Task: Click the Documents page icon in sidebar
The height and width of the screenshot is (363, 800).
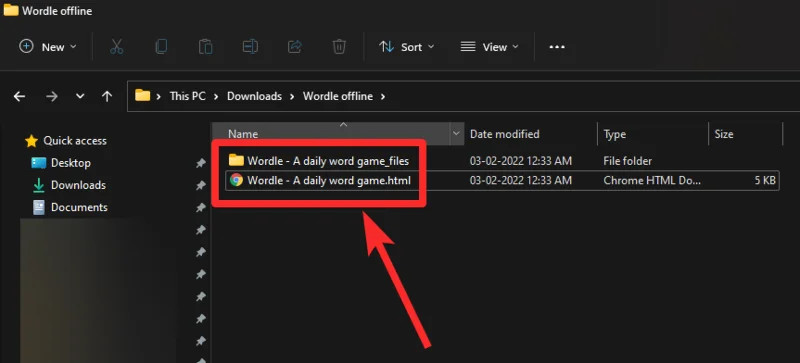Action: pyautogui.click(x=39, y=207)
